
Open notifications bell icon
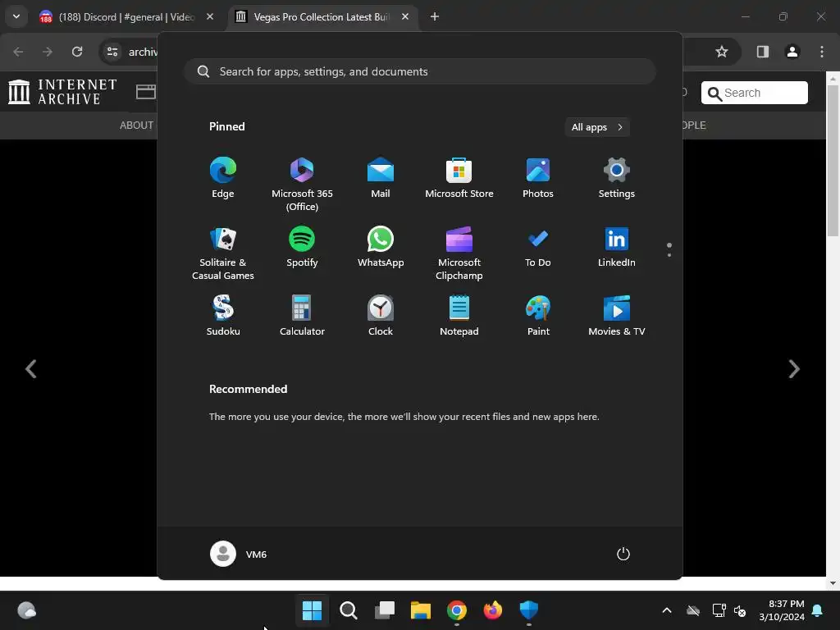click(818, 610)
